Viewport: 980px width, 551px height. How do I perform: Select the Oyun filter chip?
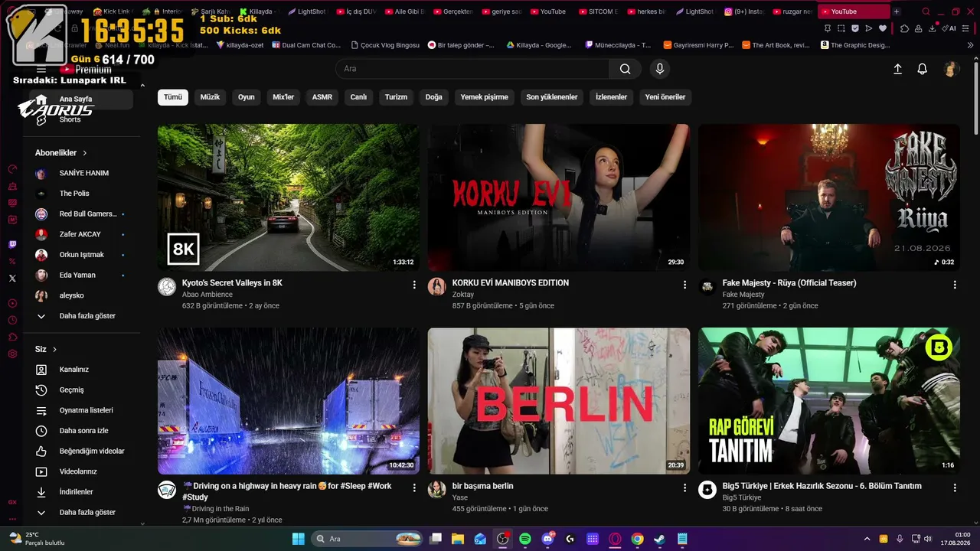[x=246, y=97]
